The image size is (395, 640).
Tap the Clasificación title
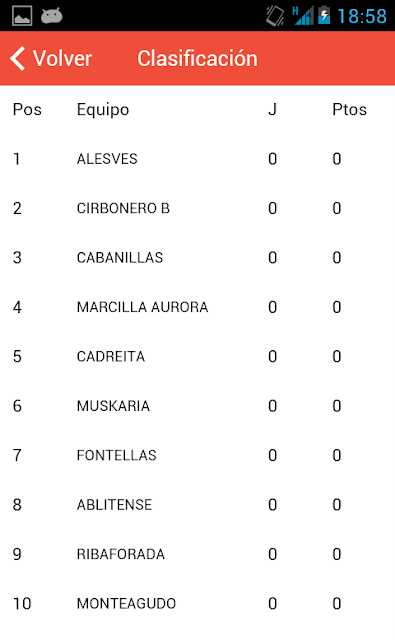pos(198,58)
